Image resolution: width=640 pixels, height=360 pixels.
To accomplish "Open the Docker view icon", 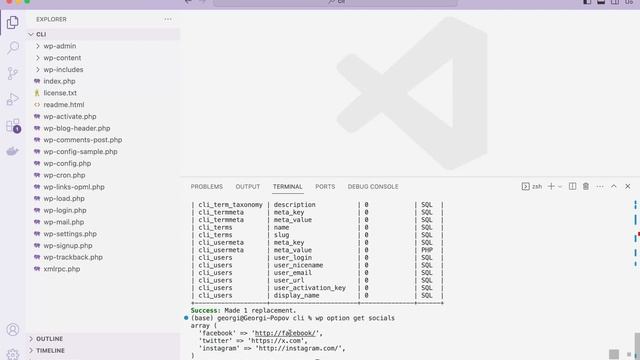I will [x=13, y=151].
